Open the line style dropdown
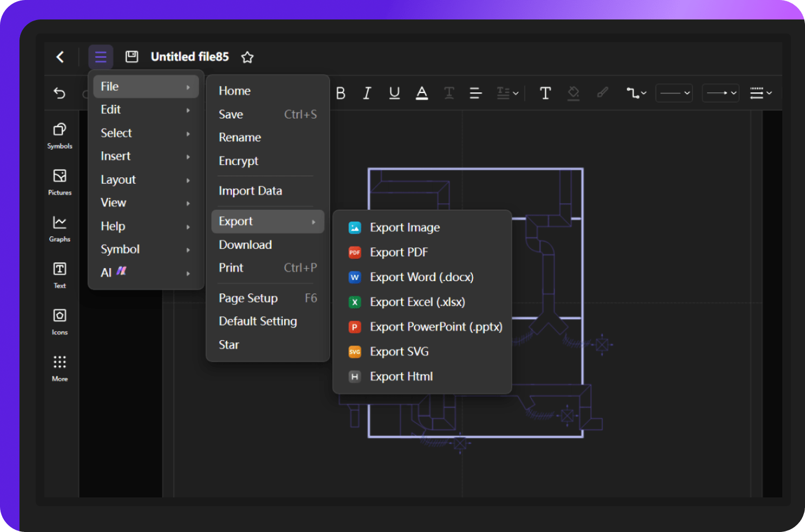Screen dimensions: 805x532 tap(674, 92)
